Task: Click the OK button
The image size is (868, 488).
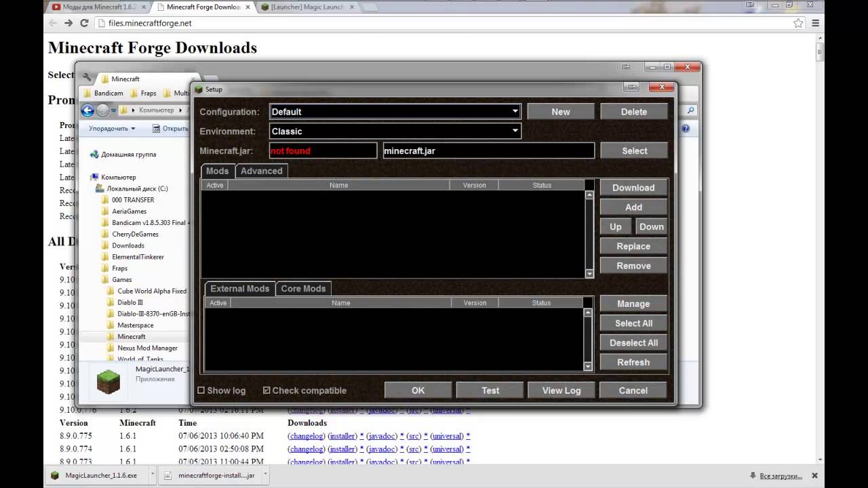Action: click(x=418, y=390)
